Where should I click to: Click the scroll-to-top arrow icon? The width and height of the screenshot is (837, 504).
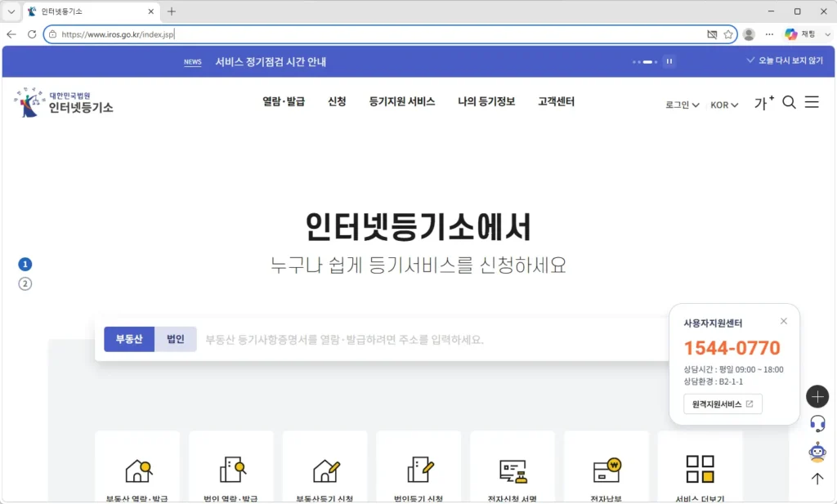click(817, 479)
